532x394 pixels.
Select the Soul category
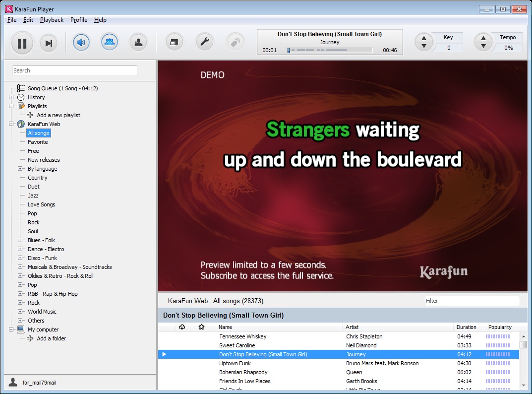click(x=33, y=231)
